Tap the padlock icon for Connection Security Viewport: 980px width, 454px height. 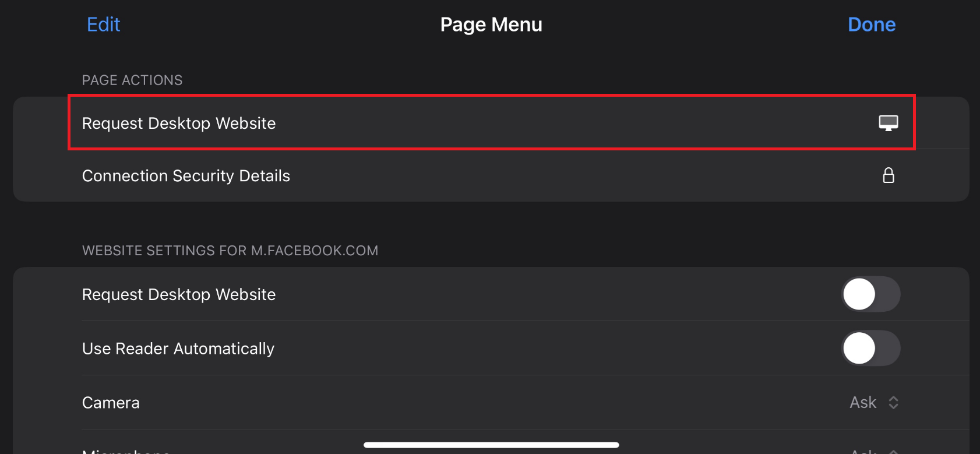point(888,175)
